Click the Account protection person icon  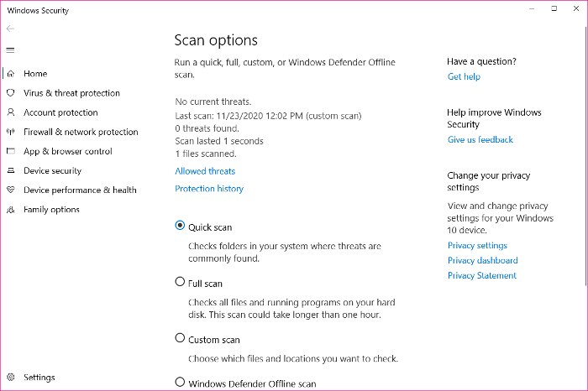10,112
